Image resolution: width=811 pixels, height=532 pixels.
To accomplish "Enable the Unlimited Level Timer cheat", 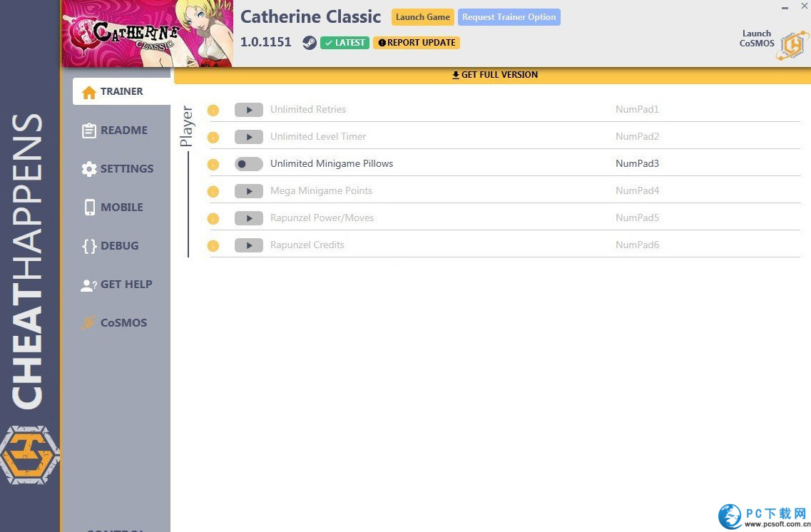I will [x=249, y=137].
